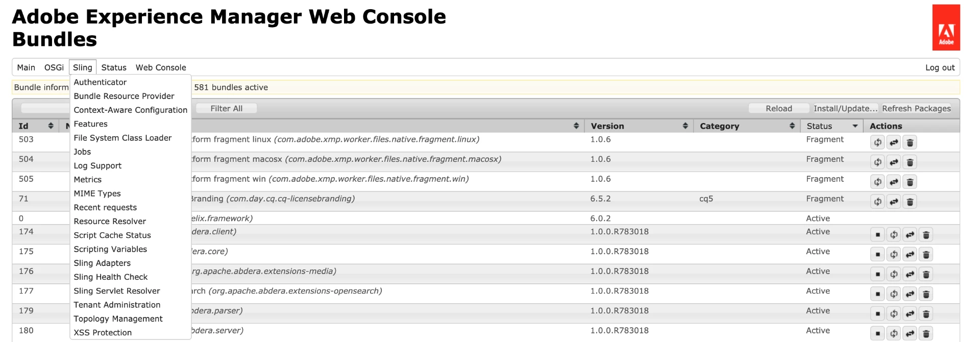Screen dimensions: 980x342
Task: Open the Main menu
Action: coord(26,67)
